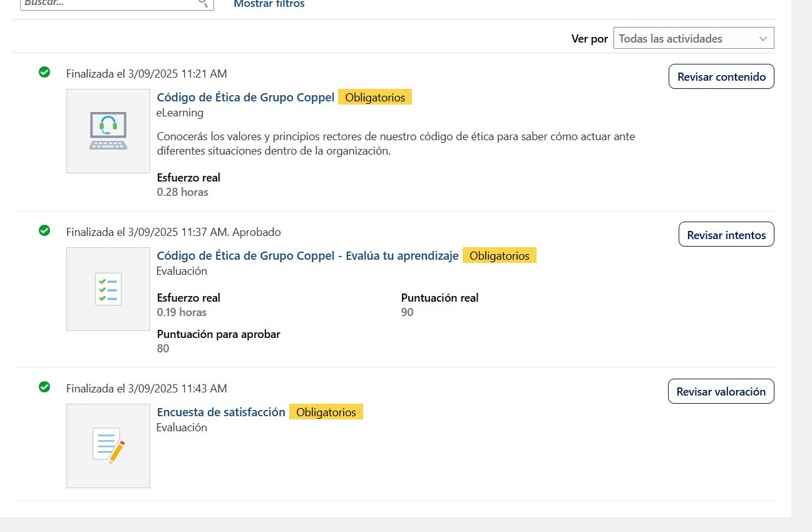Click Esfuerzo real label above 0.19 horas
Screen dimensions: 812x532
point(188,298)
